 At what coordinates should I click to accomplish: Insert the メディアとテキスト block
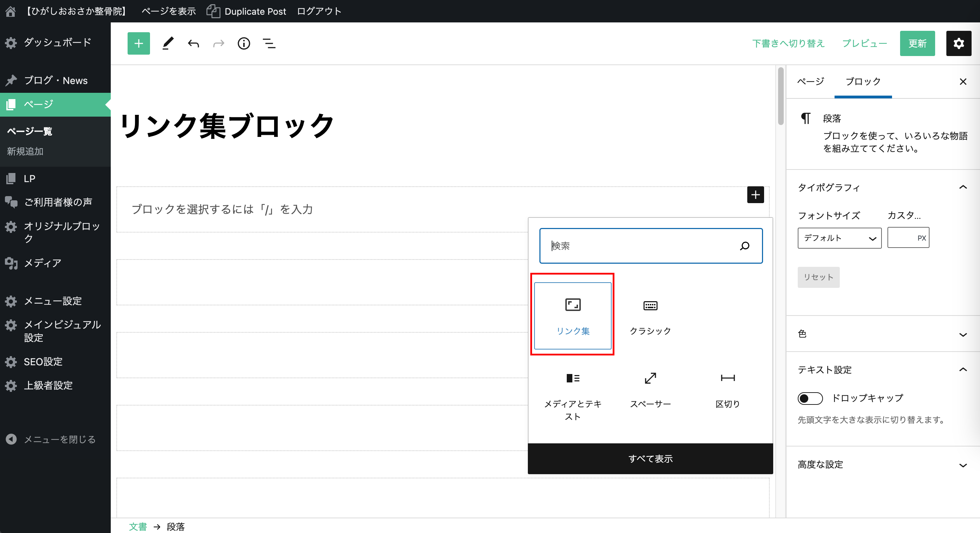pos(573,395)
